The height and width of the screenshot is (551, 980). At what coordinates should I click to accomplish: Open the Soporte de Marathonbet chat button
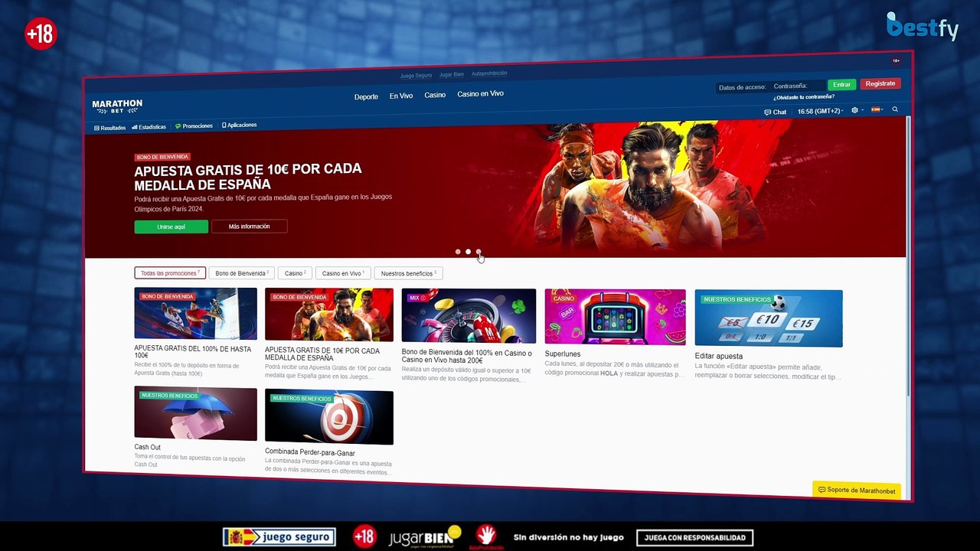pos(857,491)
